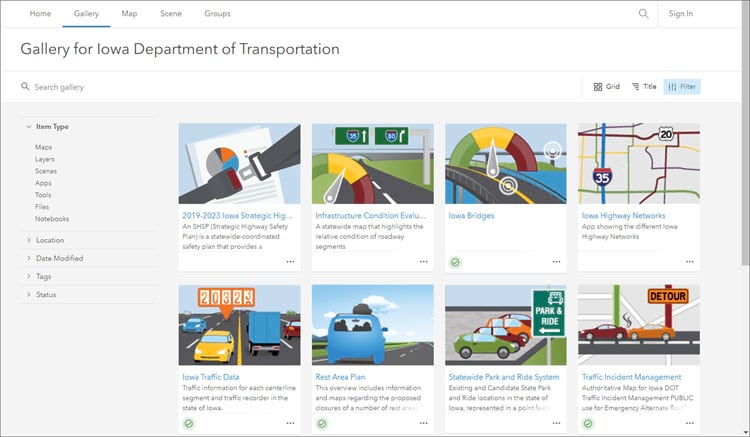Image resolution: width=750 pixels, height=437 pixels.
Task: Toggle the Filter panel button
Action: click(682, 87)
